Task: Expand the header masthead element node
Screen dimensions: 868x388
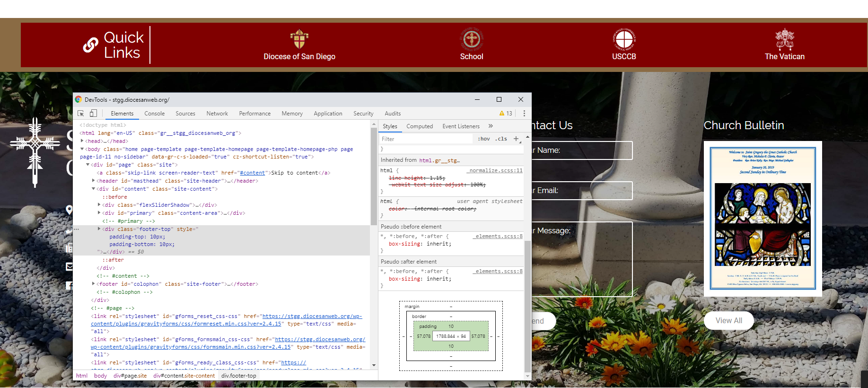Action: (x=93, y=181)
